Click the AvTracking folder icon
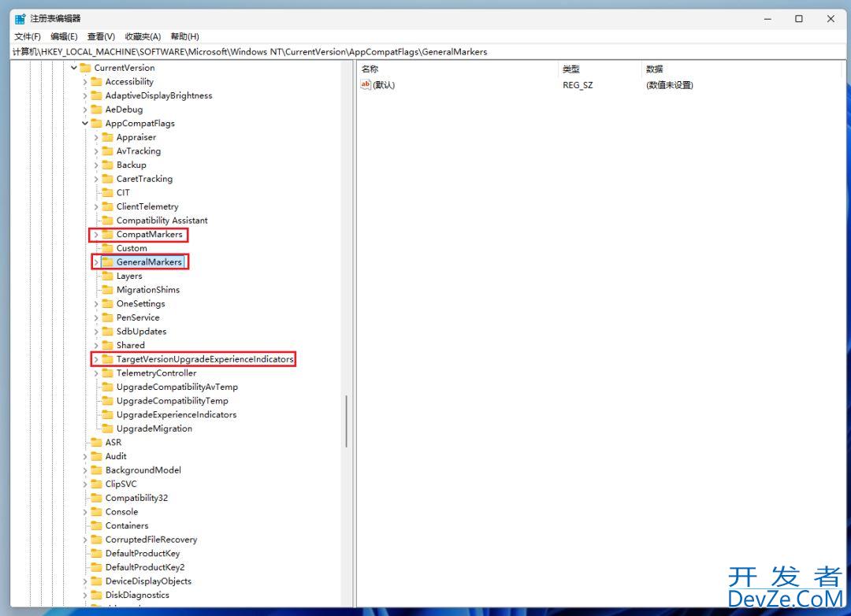The image size is (851, 616). tap(107, 151)
